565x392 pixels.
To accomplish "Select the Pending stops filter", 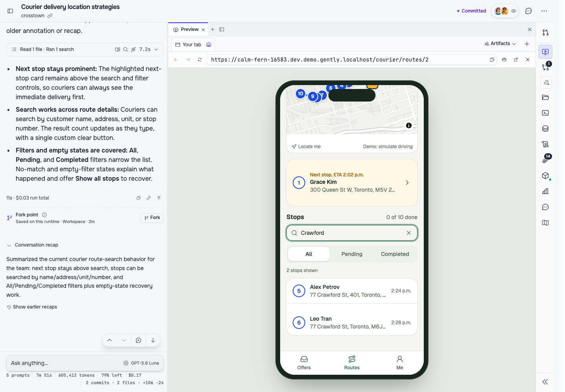I will (352, 254).
